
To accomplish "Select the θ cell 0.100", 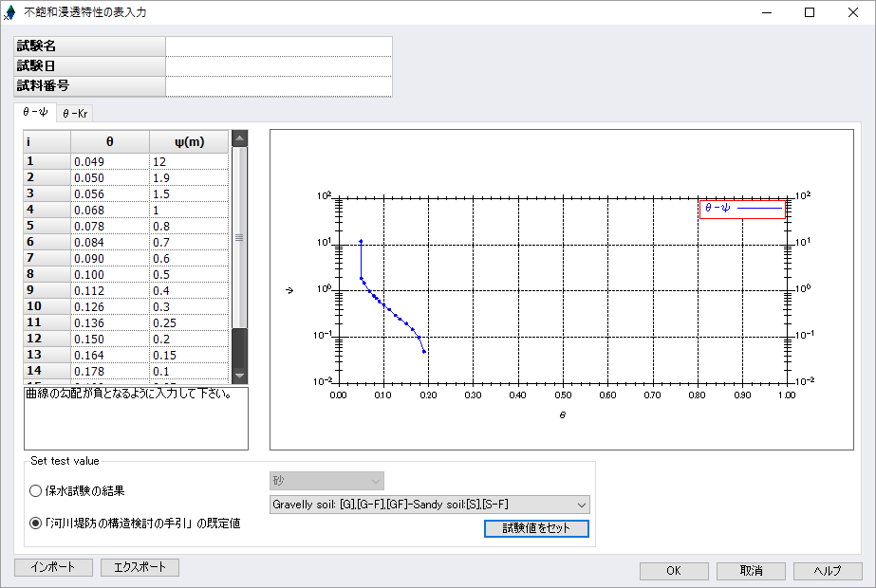I will [x=110, y=275].
